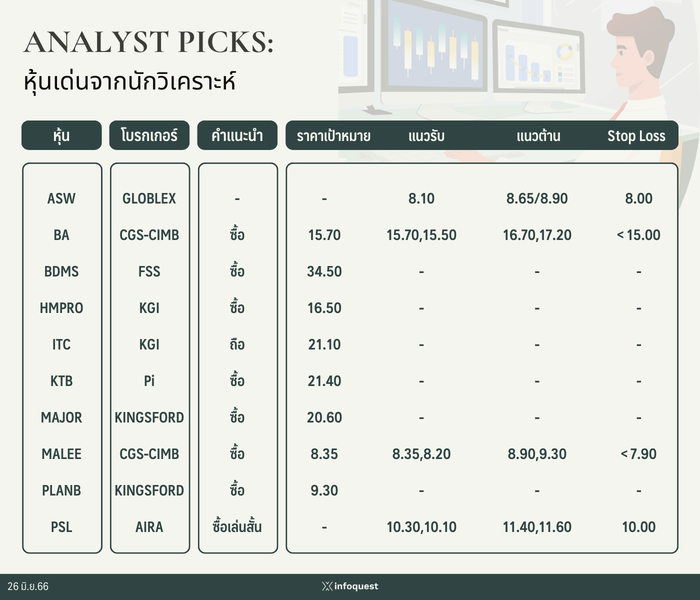Click the Stop Loss header label

tap(636, 136)
